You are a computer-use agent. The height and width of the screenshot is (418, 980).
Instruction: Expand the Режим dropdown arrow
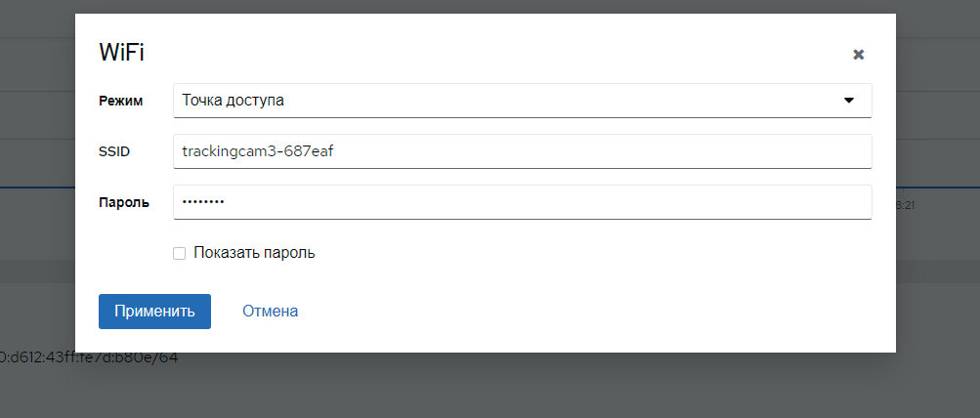point(848,100)
